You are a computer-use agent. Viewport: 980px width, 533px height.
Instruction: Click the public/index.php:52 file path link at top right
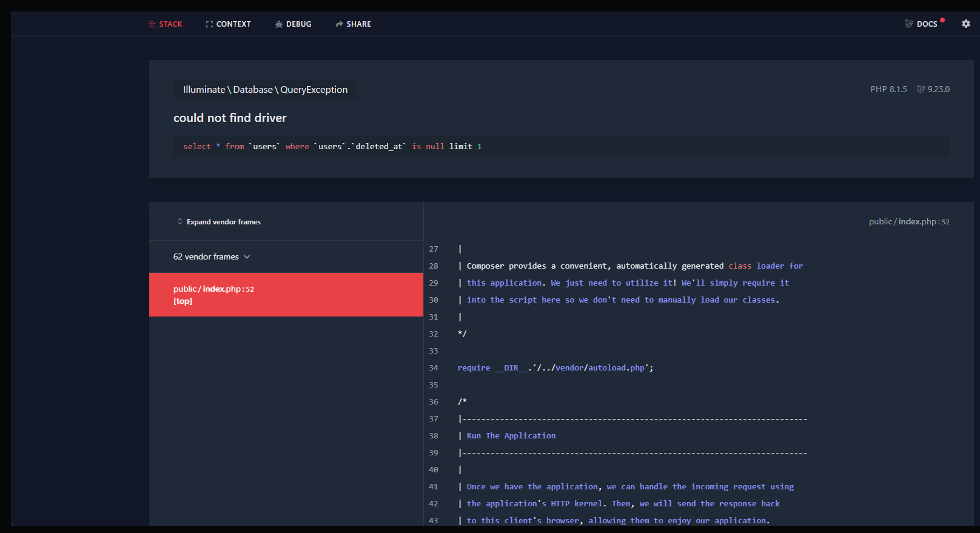click(x=909, y=222)
